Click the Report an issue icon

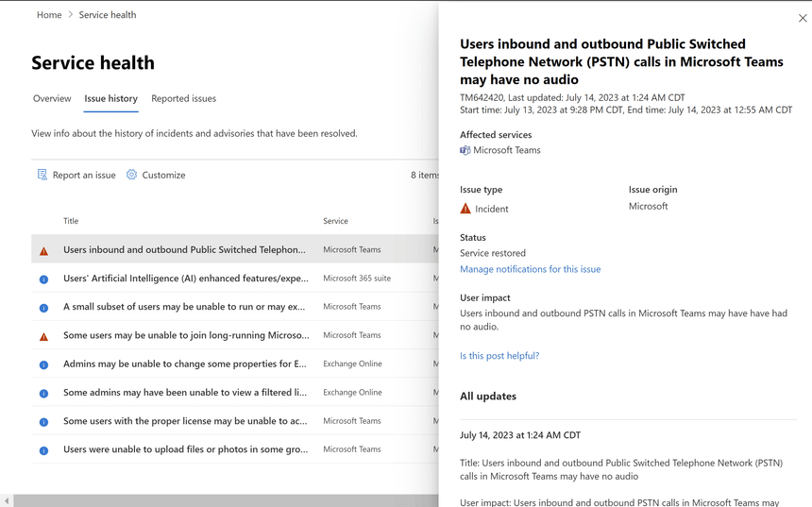point(42,175)
